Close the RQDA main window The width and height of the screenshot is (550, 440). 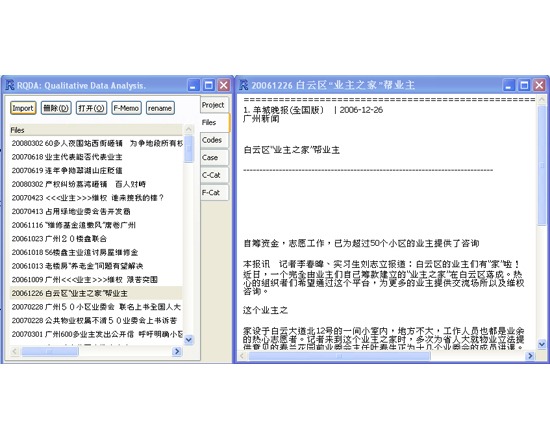[224, 85]
